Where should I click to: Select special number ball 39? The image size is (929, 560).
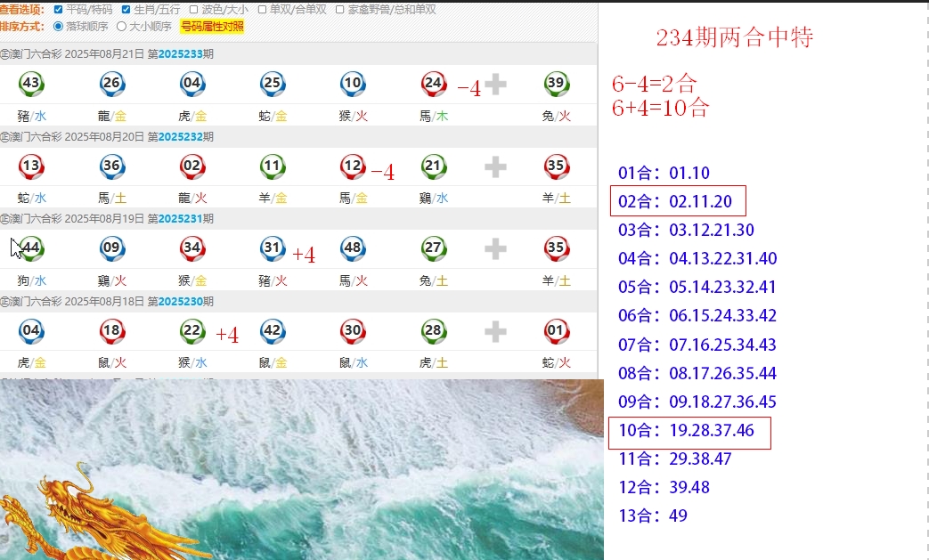coord(557,84)
